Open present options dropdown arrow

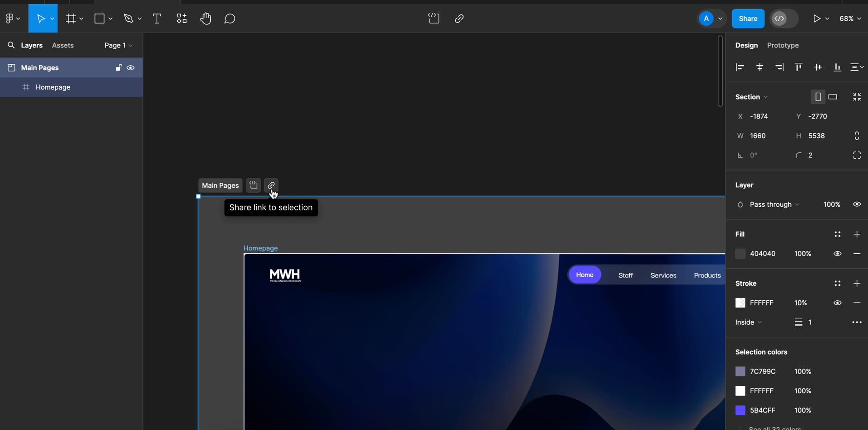(827, 19)
